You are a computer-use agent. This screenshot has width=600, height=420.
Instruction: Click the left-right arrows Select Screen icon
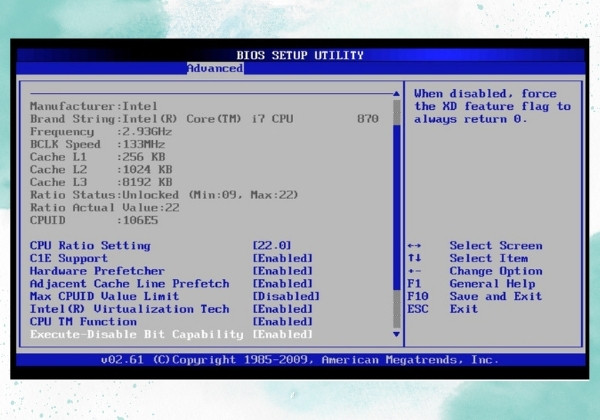(414, 246)
